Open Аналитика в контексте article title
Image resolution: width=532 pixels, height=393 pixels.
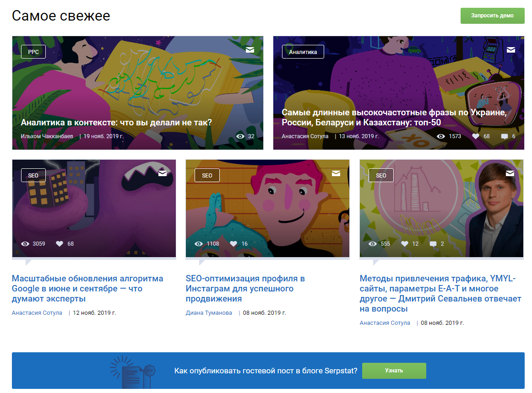[x=116, y=123]
